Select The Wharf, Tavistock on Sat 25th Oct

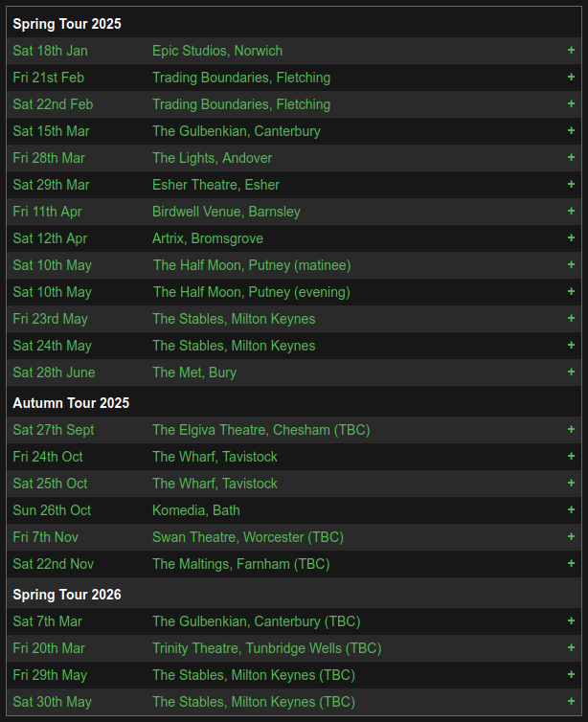tap(215, 483)
